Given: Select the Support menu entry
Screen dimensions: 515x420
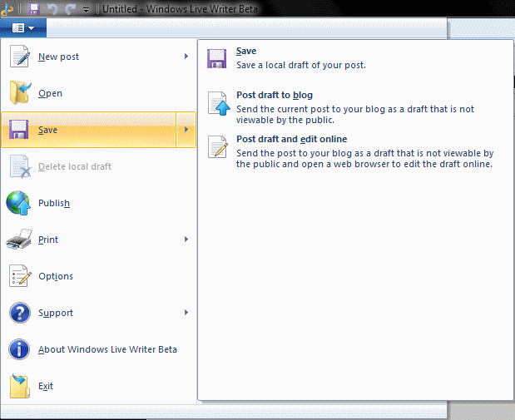Looking at the screenshot, I should point(98,313).
